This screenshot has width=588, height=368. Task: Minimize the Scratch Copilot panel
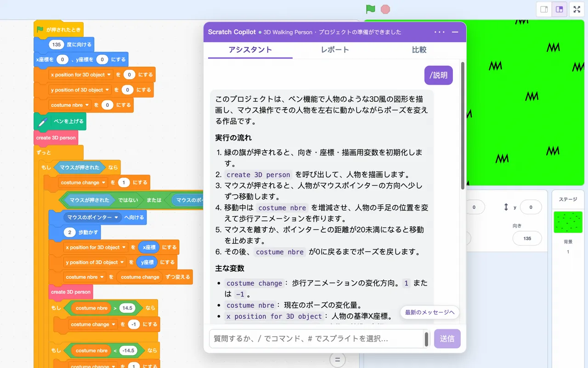(455, 32)
